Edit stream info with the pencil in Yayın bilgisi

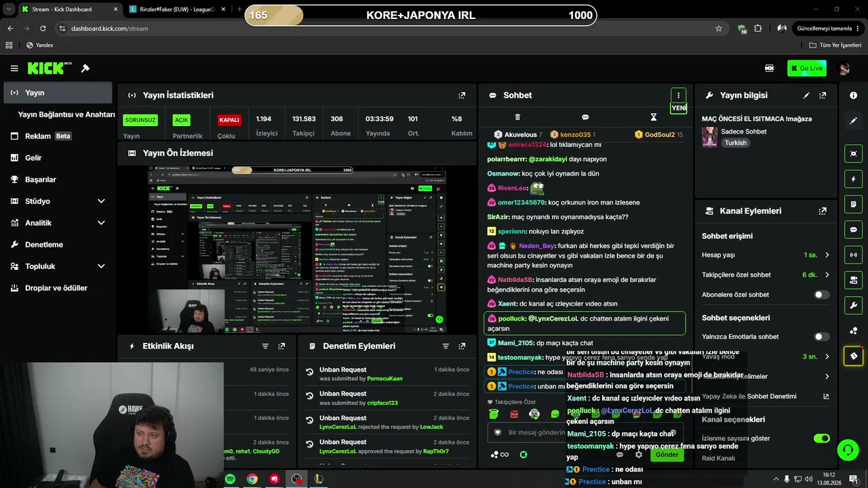coord(806,96)
